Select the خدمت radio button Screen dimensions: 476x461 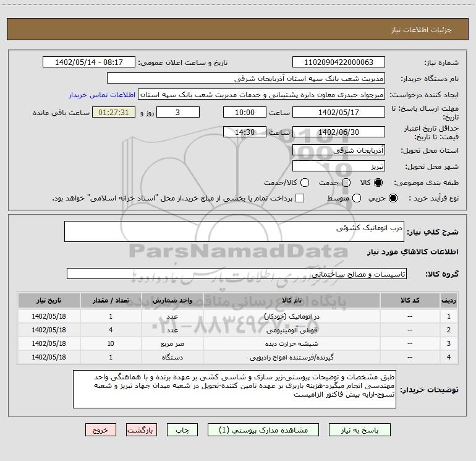346,183
